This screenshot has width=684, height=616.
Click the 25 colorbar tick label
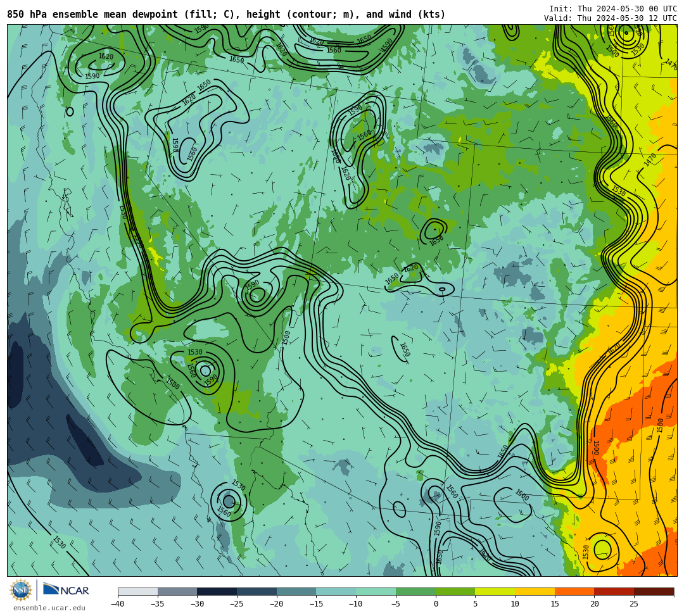(x=634, y=604)
